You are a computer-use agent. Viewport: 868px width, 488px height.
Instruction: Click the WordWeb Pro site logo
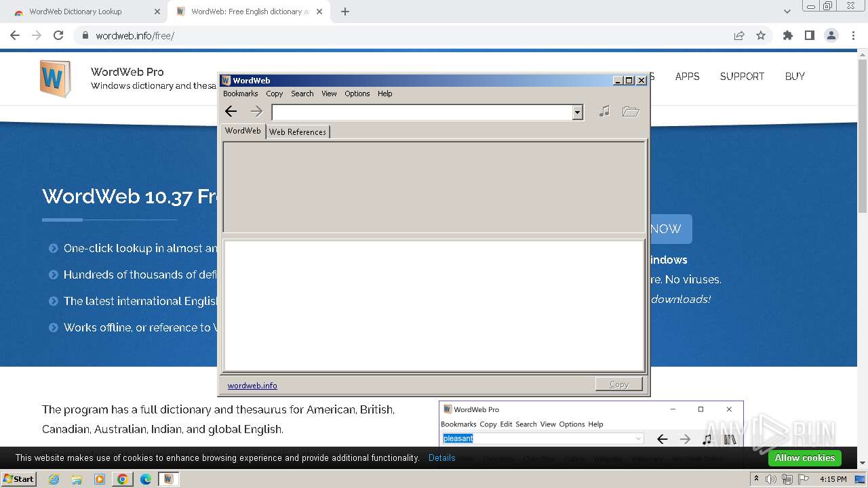point(55,79)
